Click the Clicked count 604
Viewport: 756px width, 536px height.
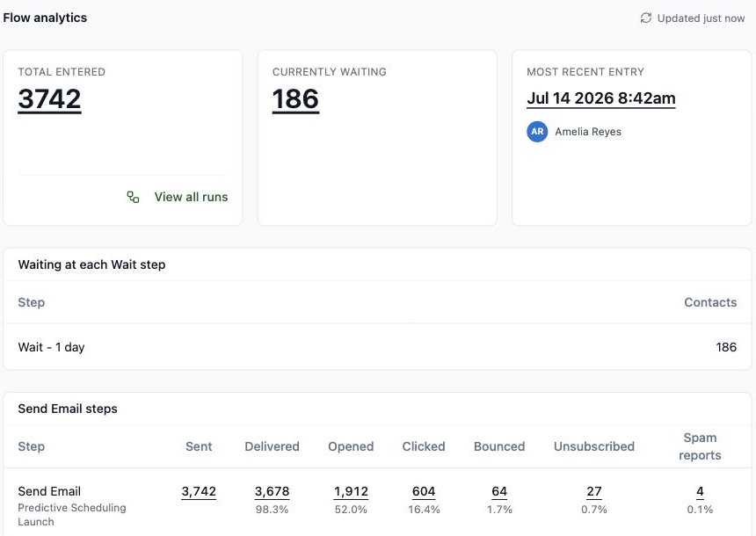click(424, 492)
